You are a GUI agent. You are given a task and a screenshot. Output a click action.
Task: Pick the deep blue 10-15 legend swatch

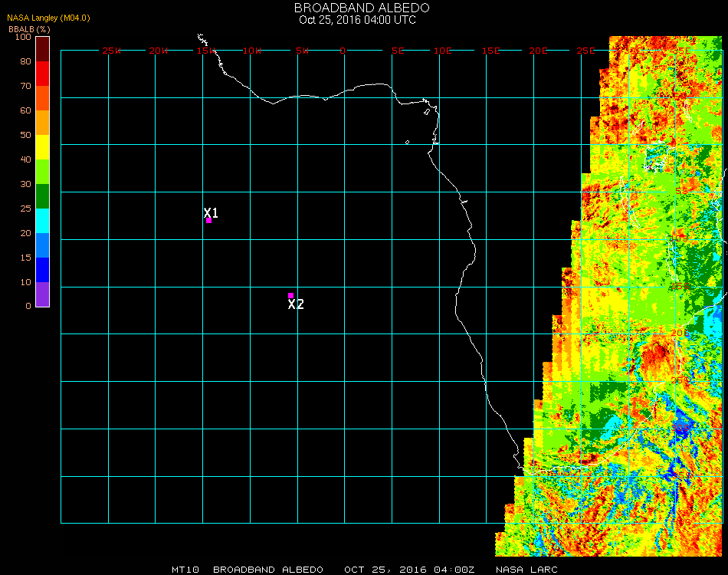[x=42, y=270]
